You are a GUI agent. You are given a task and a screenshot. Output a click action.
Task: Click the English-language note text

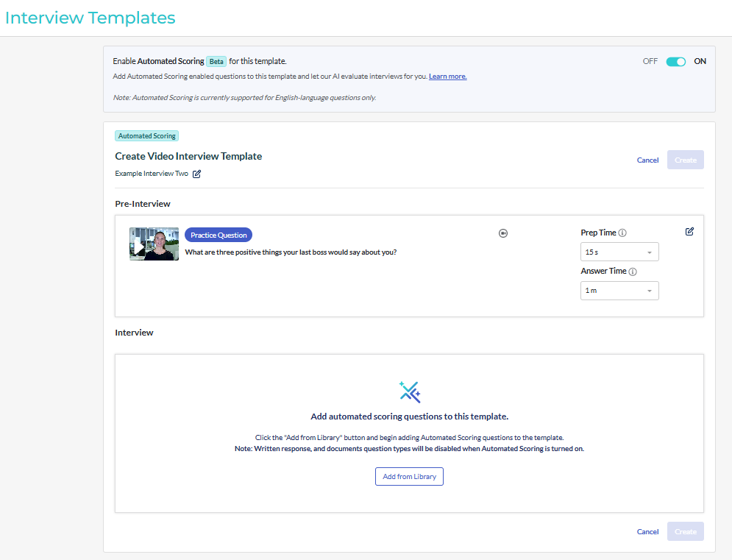[x=245, y=98]
